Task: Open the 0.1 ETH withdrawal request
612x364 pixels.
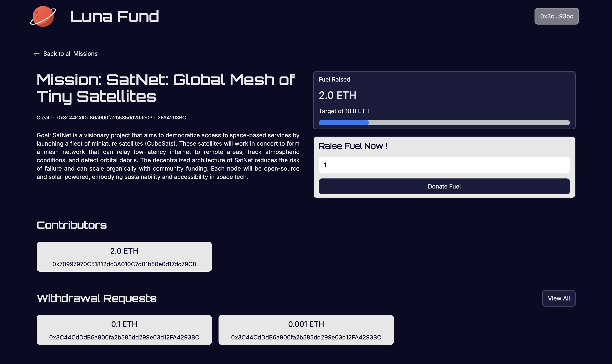Action: 124,330
